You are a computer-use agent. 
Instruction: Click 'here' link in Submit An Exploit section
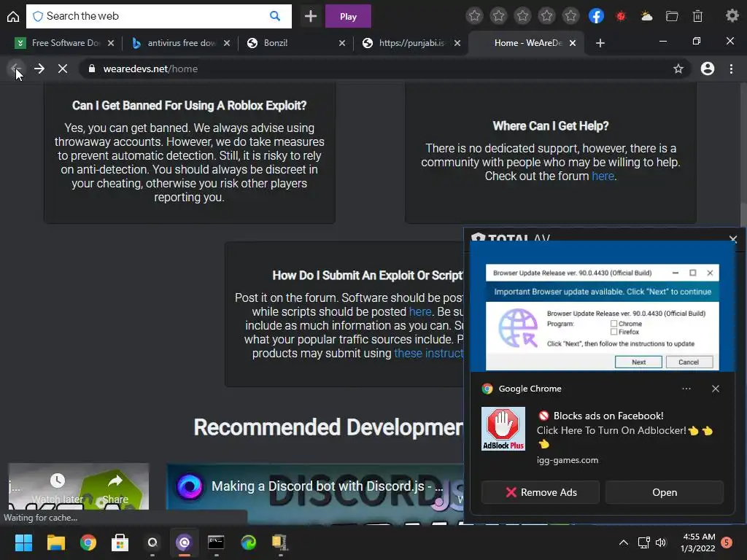[x=420, y=312]
